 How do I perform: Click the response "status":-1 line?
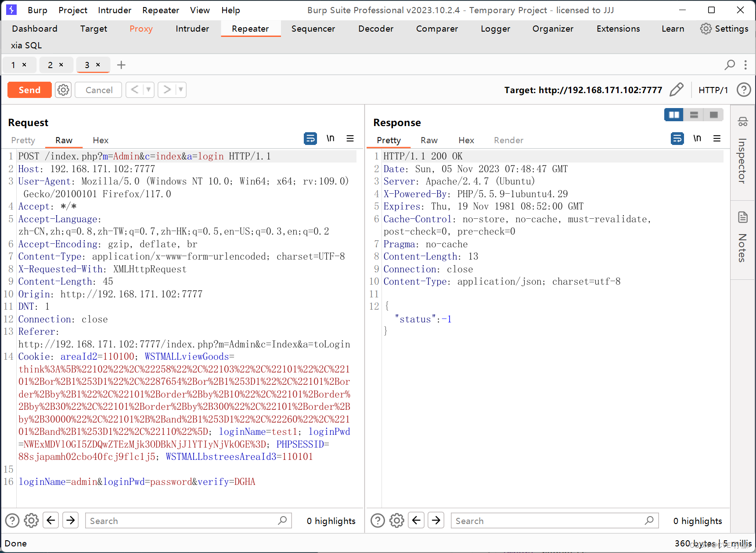point(423,319)
